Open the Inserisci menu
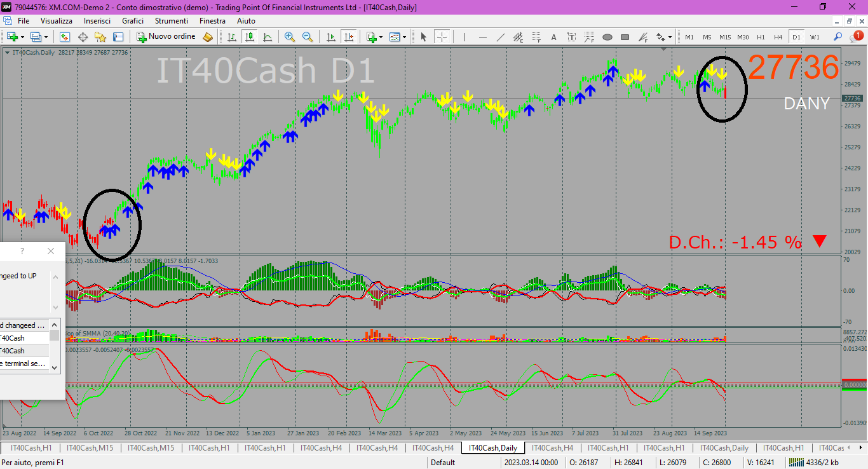 click(97, 20)
